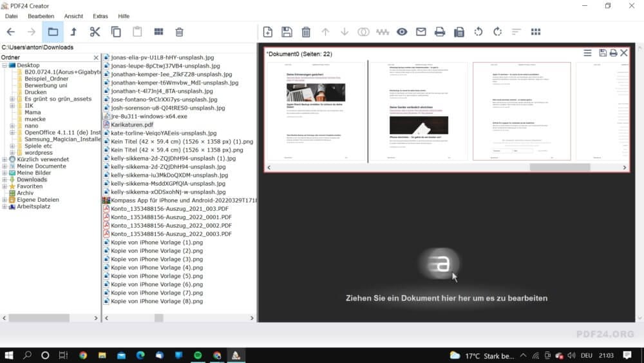Go up one folder level

pos(73,32)
